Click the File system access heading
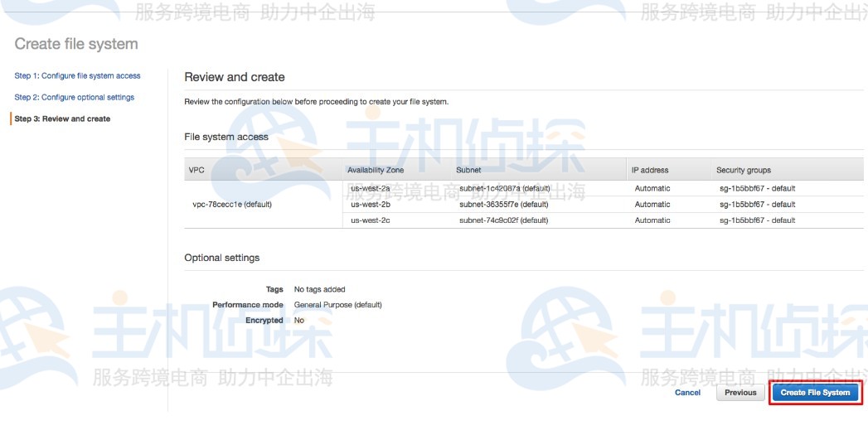This screenshot has height=440, width=868. click(x=225, y=137)
